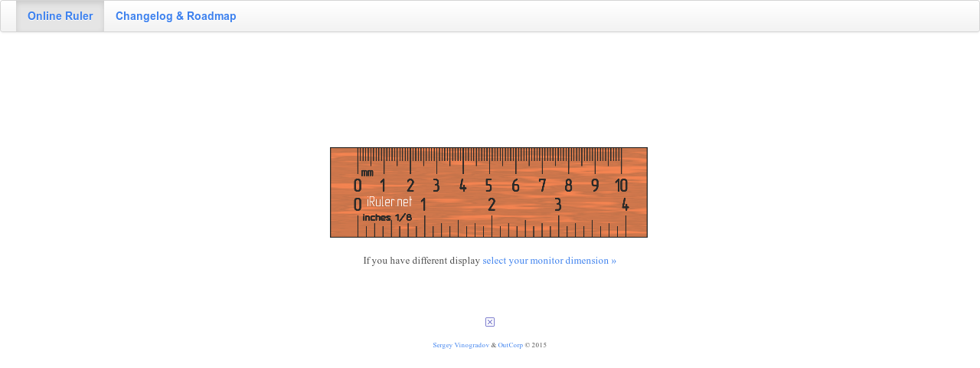The height and width of the screenshot is (368, 980).
Task: Click the 9 mark on the mm scale
Action: 595,186
